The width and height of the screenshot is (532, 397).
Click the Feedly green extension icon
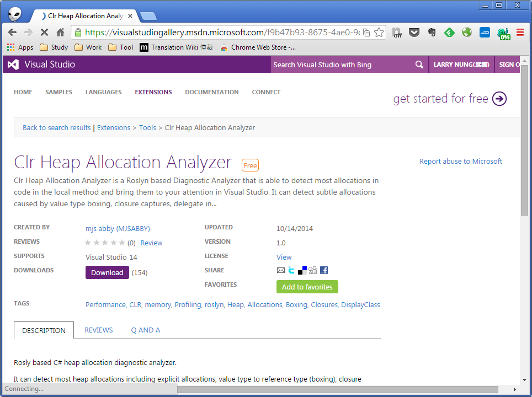click(449, 33)
